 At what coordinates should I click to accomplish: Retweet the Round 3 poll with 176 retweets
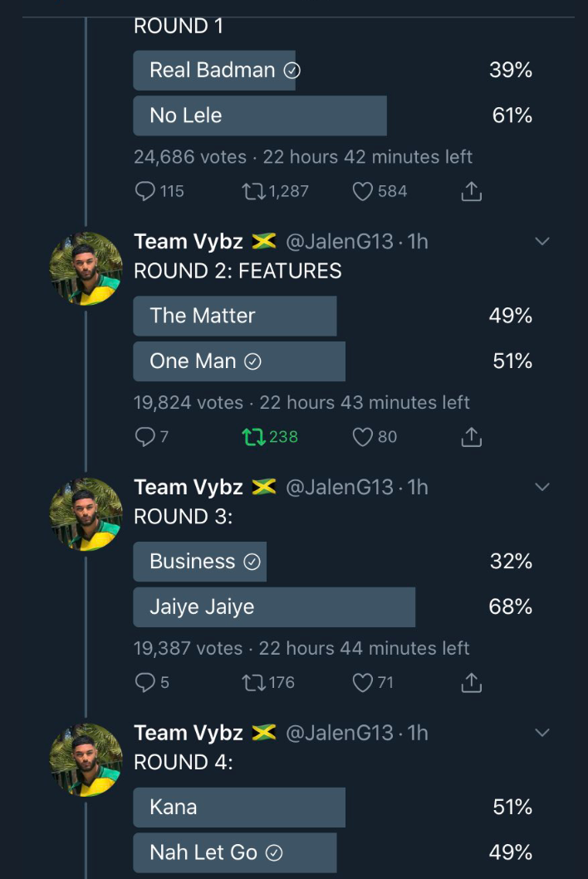pos(252,682)
